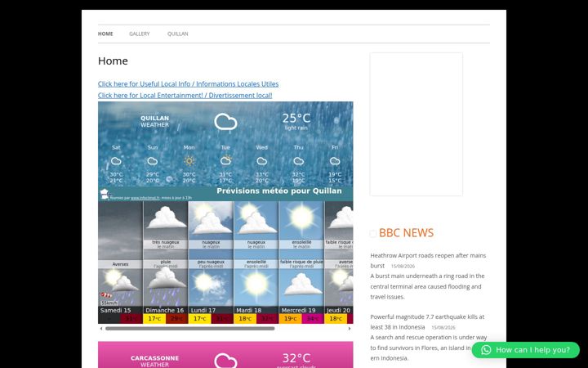Image resolution: width=588 pixels, height=368 pixels.
Task: Click the current cloud icon in Quillan weather
Action: 225,122
